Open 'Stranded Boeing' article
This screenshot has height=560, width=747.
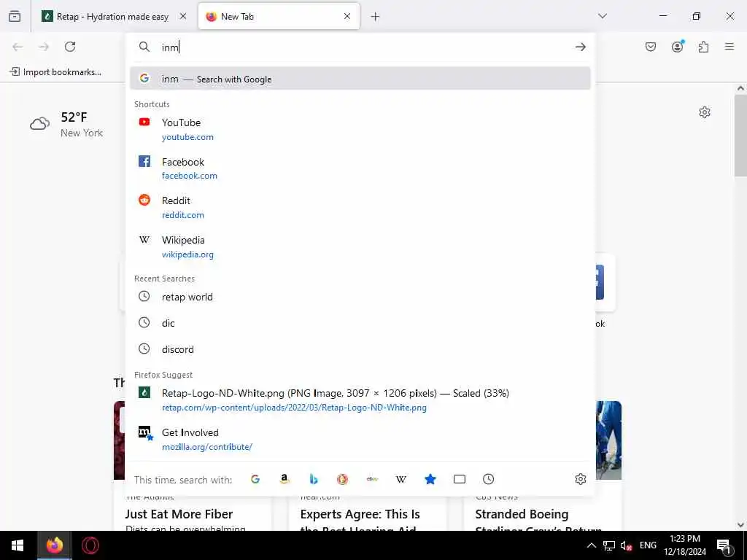point(522,514)
